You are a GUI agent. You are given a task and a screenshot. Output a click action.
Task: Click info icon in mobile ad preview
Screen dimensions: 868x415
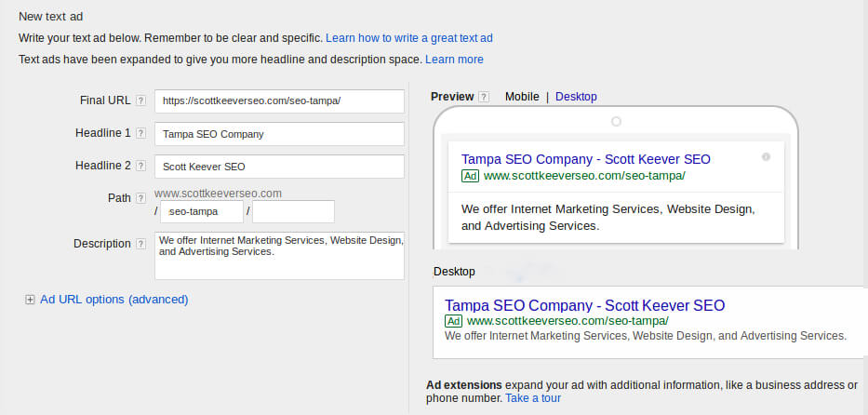(767, 157)
